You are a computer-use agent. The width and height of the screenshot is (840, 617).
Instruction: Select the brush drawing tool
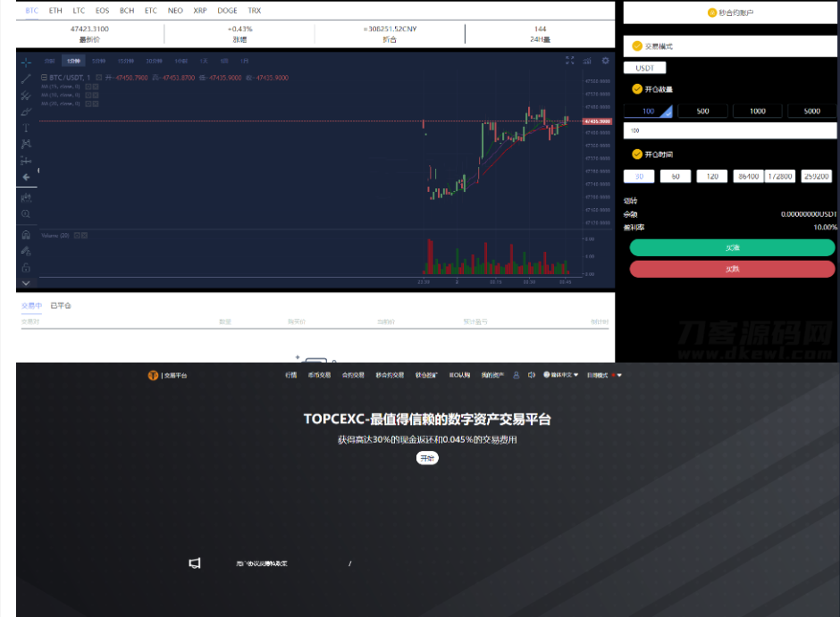[x=26, y=112]
